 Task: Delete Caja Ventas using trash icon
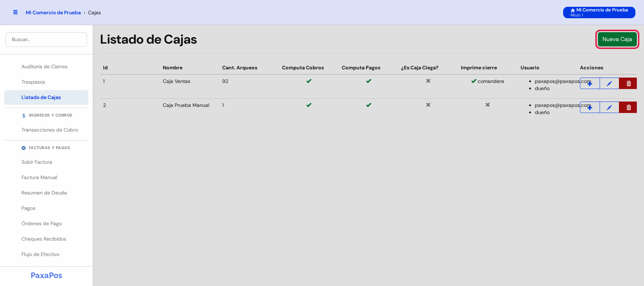tap(628, 83)
